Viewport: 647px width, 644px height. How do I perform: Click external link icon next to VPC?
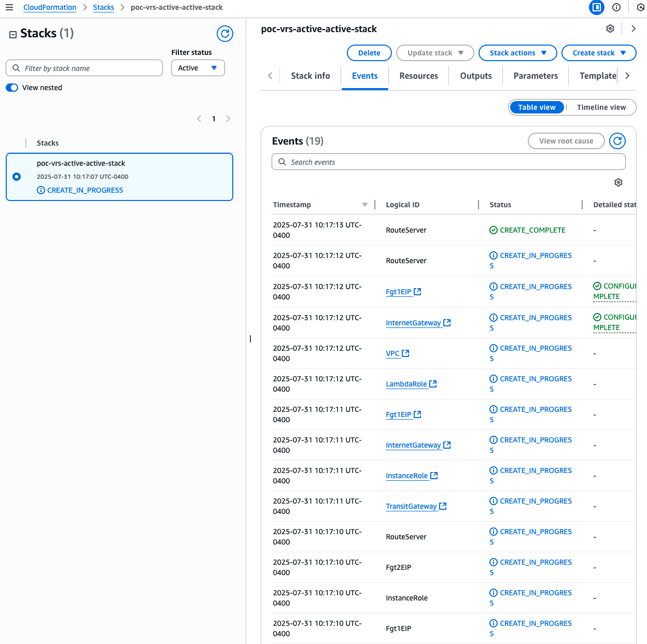(x=406, y=353)
